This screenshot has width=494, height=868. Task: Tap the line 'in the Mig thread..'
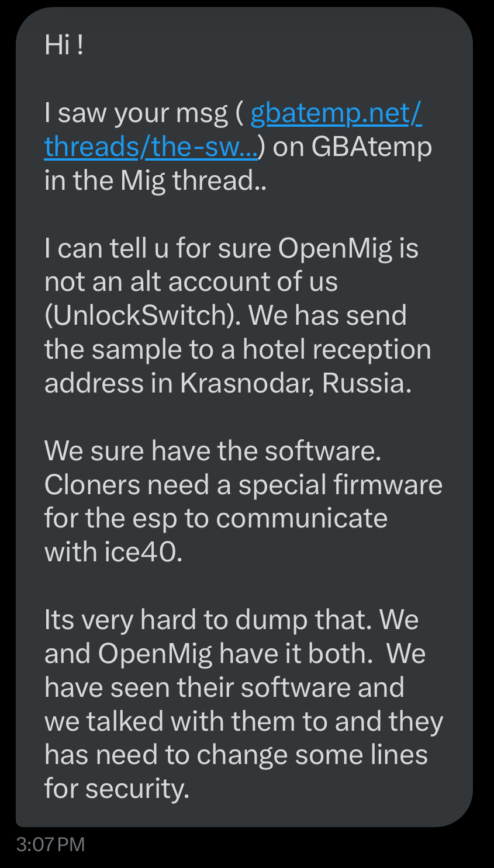click(x=156, y=180)
